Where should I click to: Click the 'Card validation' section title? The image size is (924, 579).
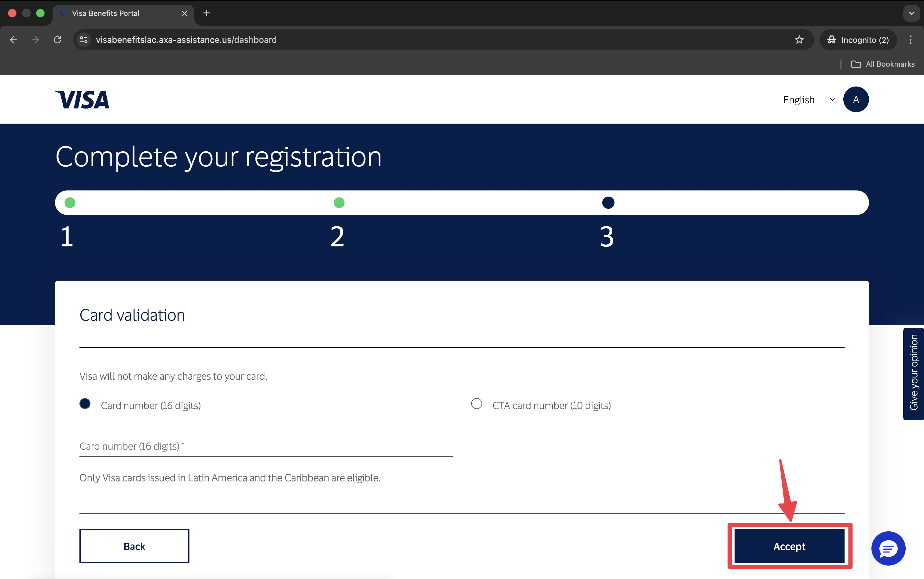[x=132, y=315]
